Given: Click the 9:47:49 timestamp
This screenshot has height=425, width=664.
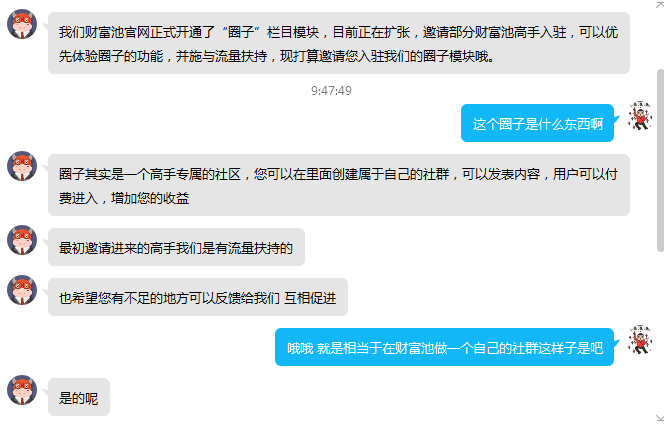Looking at the screenshot, I should pos(331,91).
